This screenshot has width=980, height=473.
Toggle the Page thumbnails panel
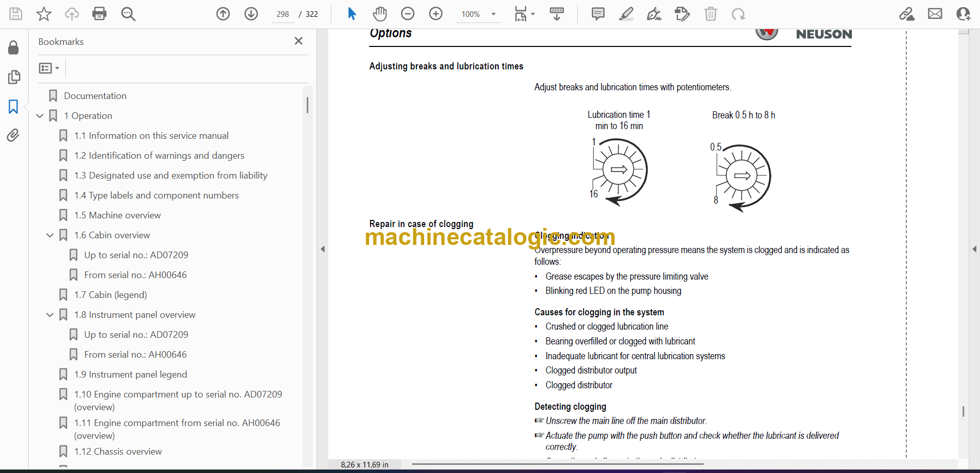coord(14,77)
